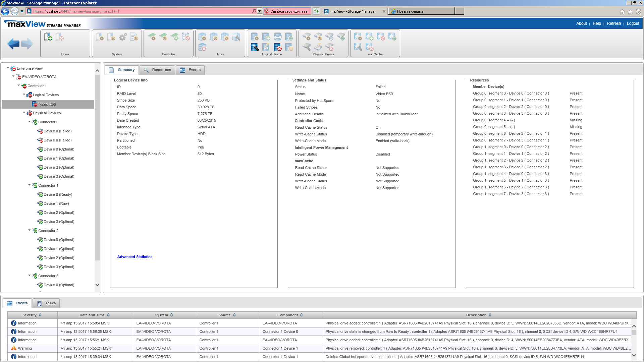The width and height of the screenshot is (644, 362).
Task: Collapse the Connector 1 tree node
Action: point(30,185)
